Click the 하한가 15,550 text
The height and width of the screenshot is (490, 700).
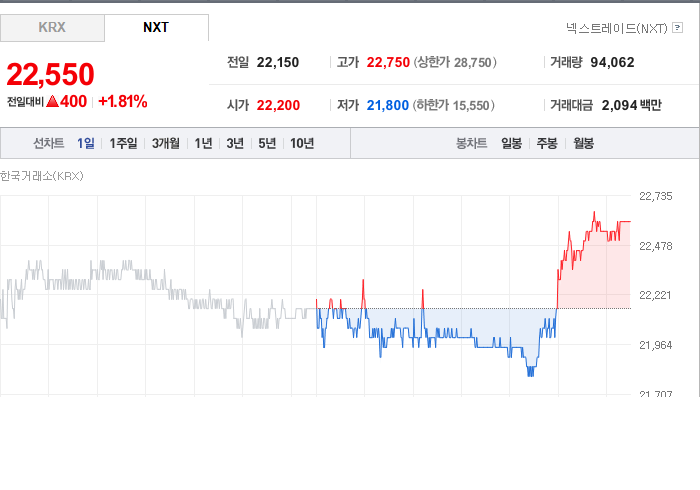[453, 105]
